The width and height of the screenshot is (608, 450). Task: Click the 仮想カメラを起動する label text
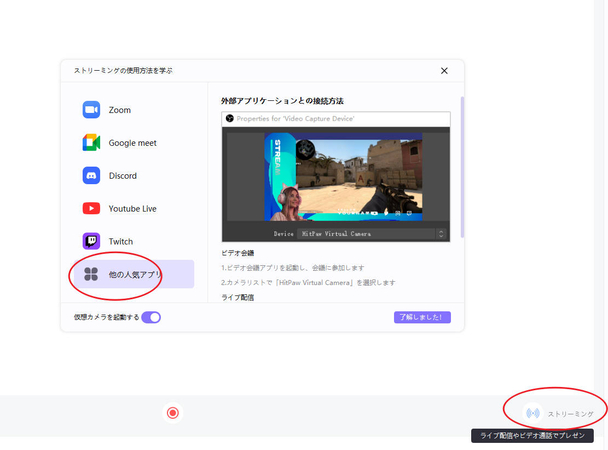coord(106,317)
